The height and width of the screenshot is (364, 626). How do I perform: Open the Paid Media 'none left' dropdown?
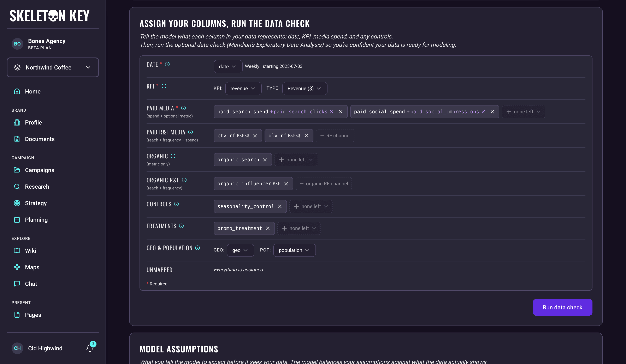click(x=523, y=112)
